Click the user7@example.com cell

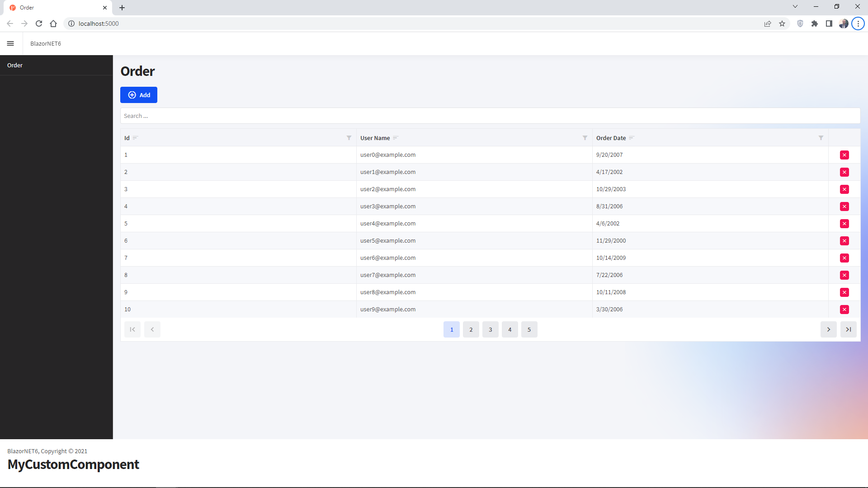coord(474,275)
